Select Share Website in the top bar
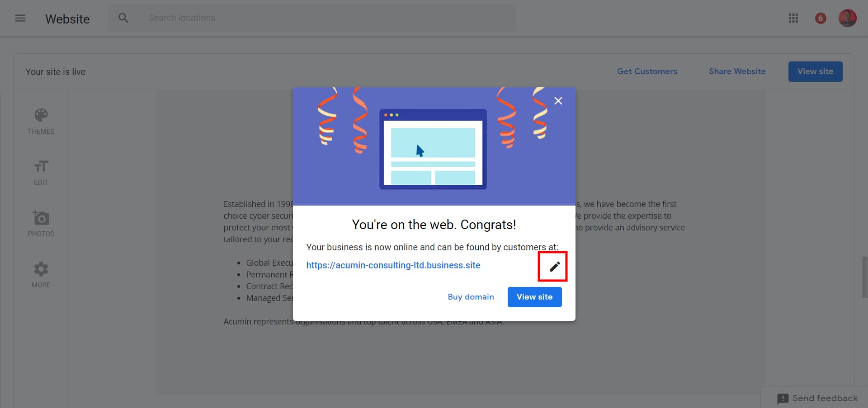Screen dimensions: 868x408 point(737,71)
